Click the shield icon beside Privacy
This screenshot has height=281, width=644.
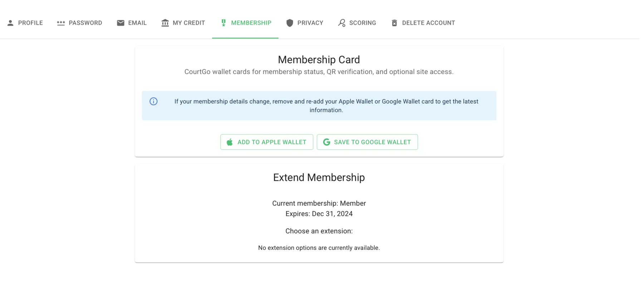[289, 23]
